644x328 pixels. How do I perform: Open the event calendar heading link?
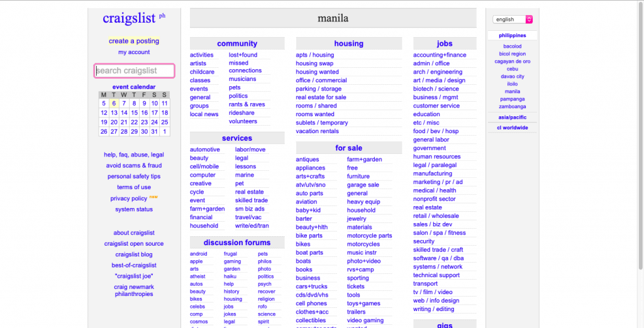click(134, 87)
